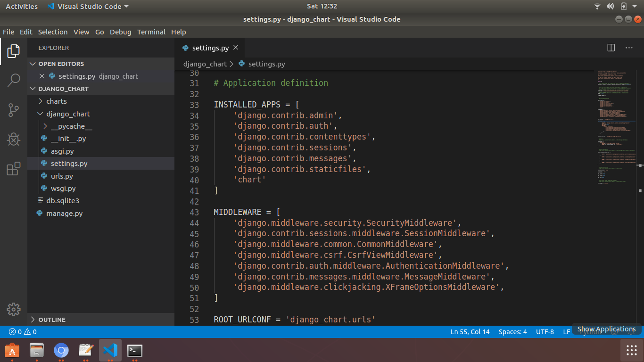This screenshot has height=362, width=644.
Task: Click the Spaces: 4 indentation setting
Action: click(x=512, y=332)
